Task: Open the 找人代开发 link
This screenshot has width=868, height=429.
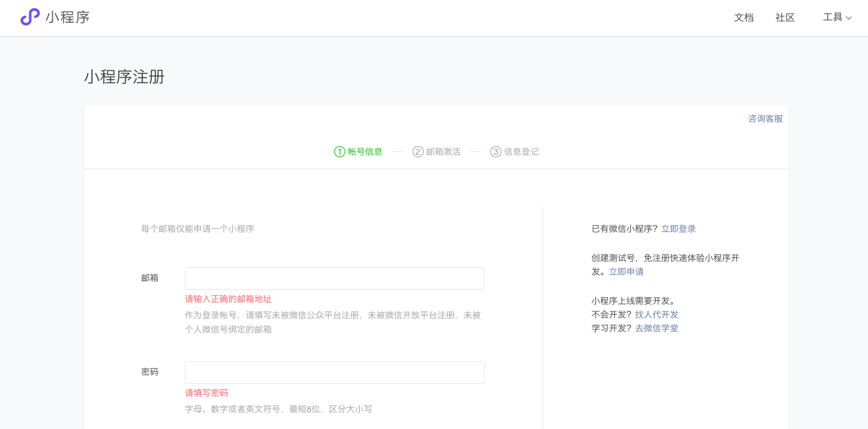Action: 656,315
